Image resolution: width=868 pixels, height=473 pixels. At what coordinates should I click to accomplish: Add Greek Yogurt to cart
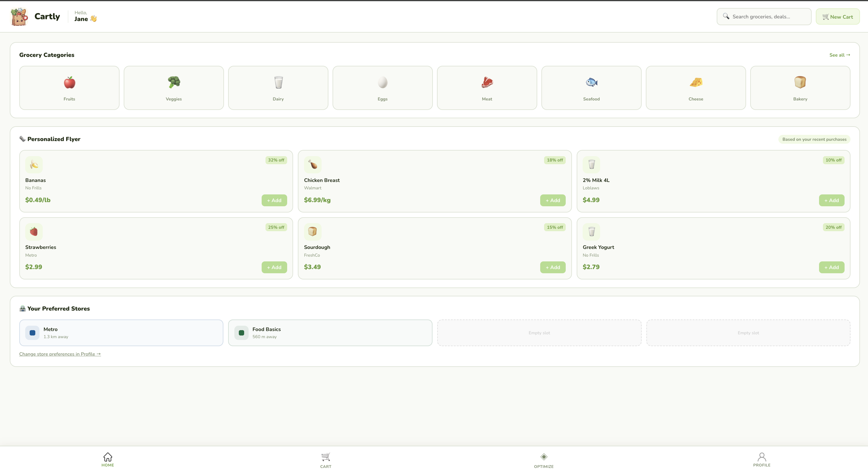831,267
